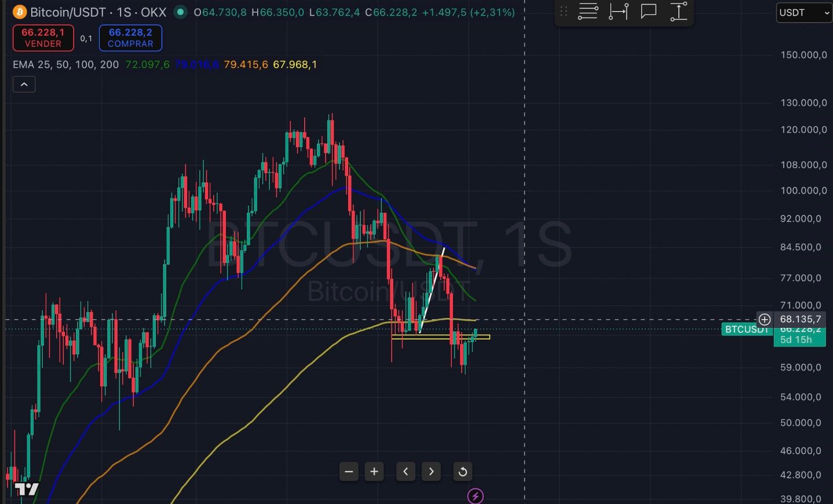Select the white trend line drawing
This screenshot has width=833, height=504.
pos(432,290)
